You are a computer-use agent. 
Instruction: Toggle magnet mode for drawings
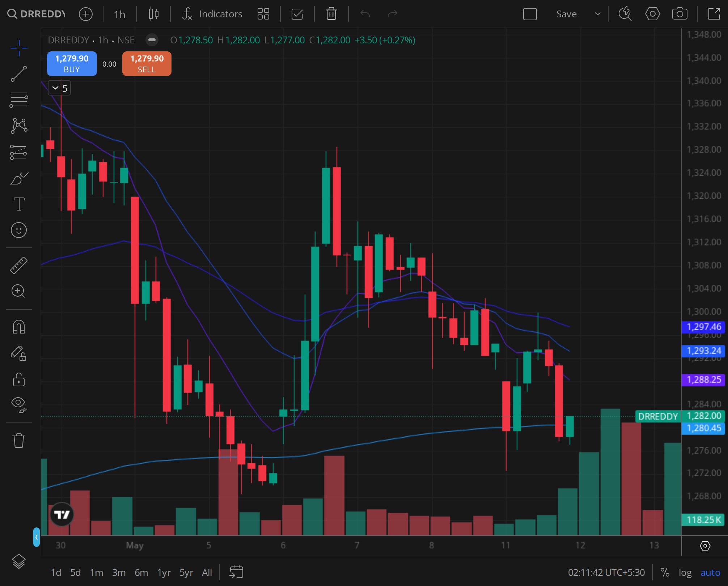coord(19,327)
